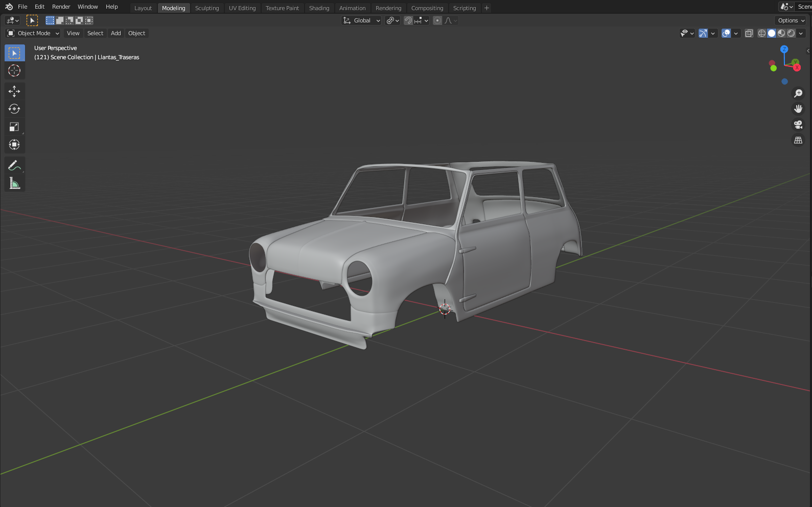Image resolution: width=812 pixels, height=507 pixels.
Task: Switch to wireframe viewport shading
Action: tap(761, 33)
